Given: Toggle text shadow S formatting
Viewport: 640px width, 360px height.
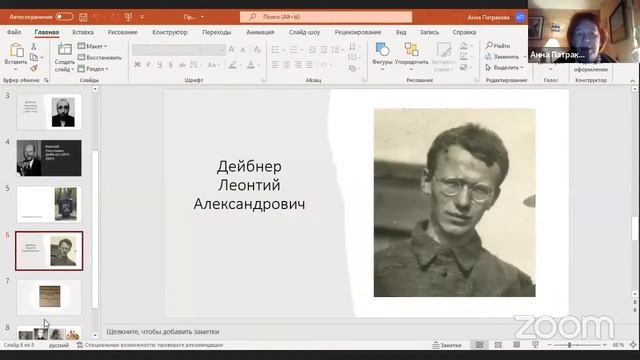Looking at the screenshot, I should [x=171, y=64].
